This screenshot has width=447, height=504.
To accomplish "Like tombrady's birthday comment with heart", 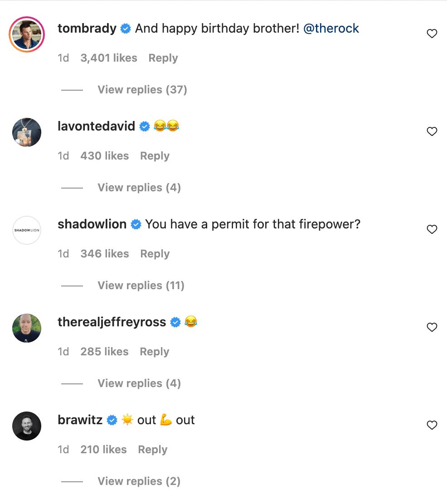I will [432, 34].
